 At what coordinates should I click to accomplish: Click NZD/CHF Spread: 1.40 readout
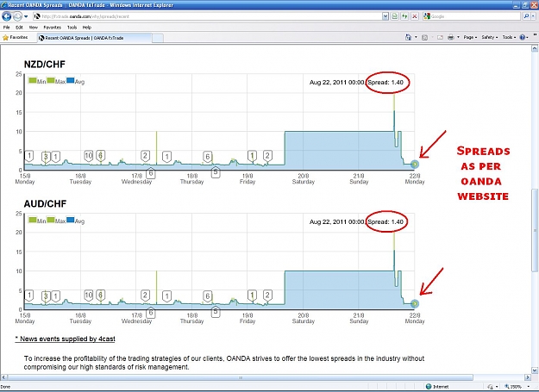click(385, 83)
